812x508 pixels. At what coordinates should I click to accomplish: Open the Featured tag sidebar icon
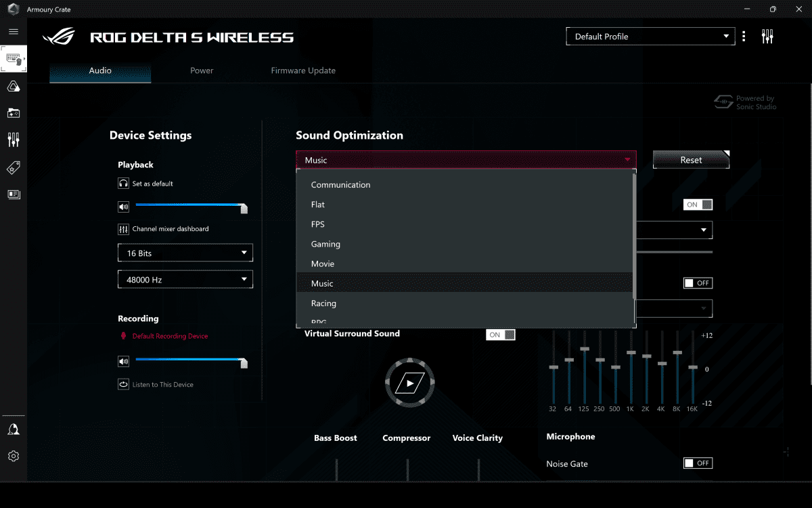pyautogui.click(x=14, y=168)
